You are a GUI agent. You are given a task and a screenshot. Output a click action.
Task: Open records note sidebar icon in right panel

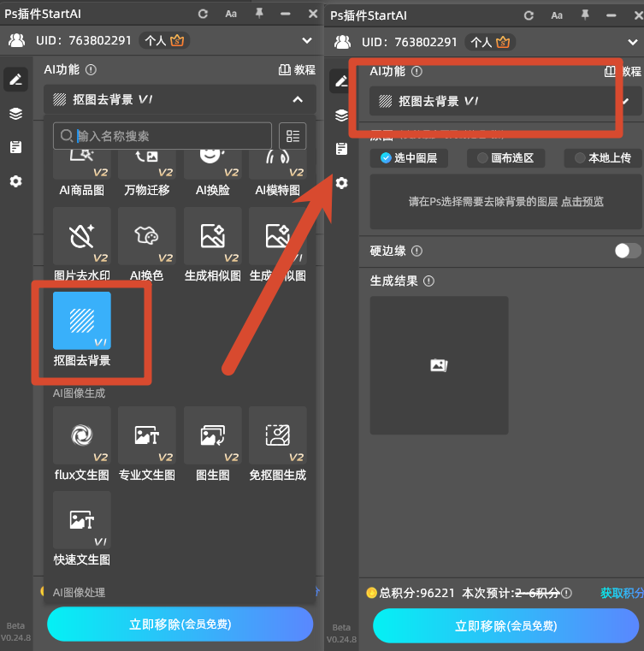pos(341,149)
